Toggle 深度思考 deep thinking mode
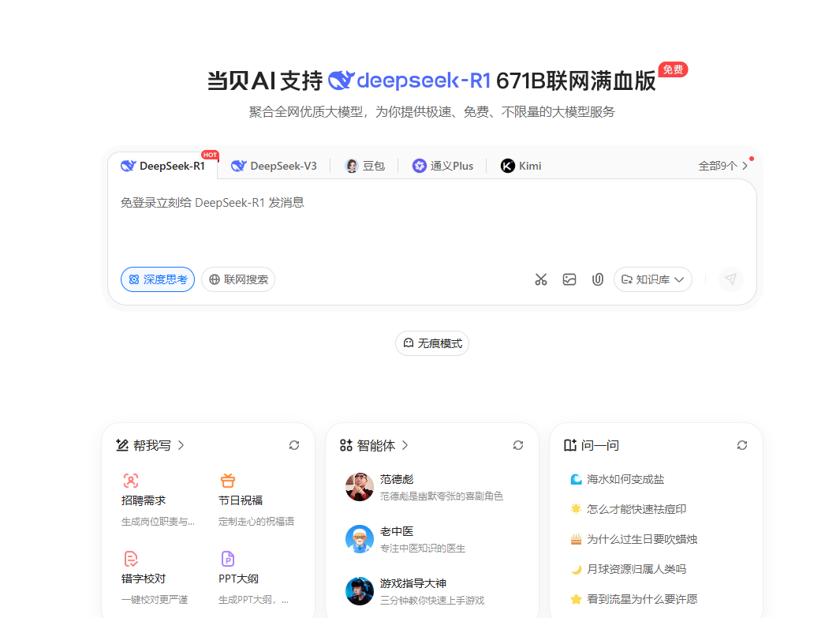840x618 pixels. [x=158, y=279]
